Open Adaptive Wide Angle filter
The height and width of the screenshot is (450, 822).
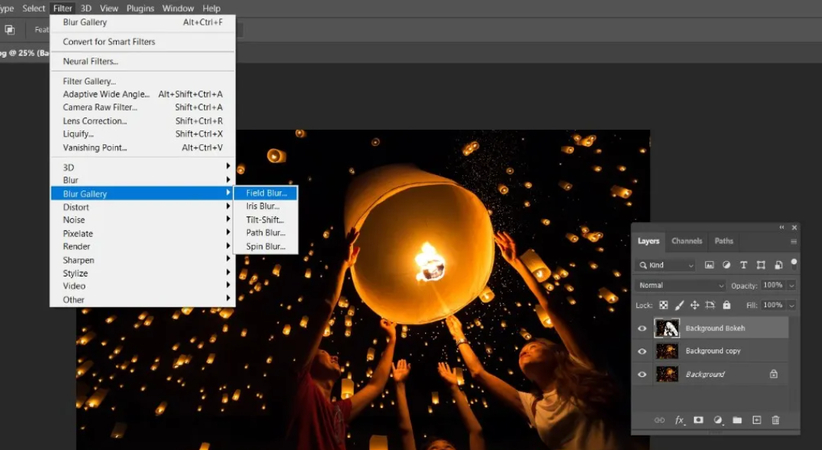[143, 94]
